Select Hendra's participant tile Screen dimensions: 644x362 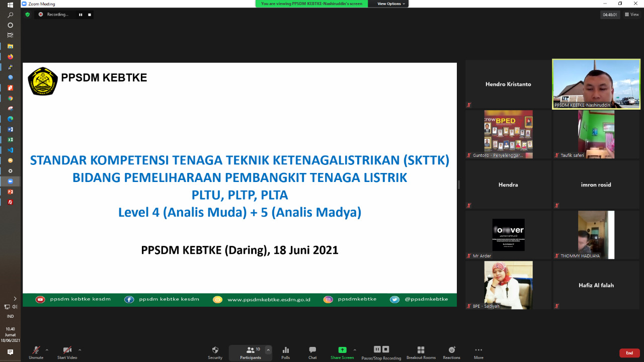(x=508, y=185)
